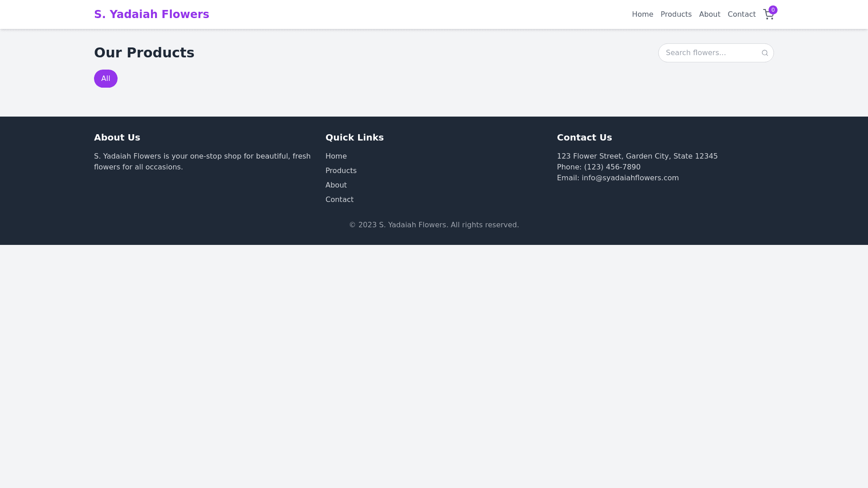The width and height of the screenshot is (868, 488).
Task: Follow the footer About quick link
Action: pos(335,185)
